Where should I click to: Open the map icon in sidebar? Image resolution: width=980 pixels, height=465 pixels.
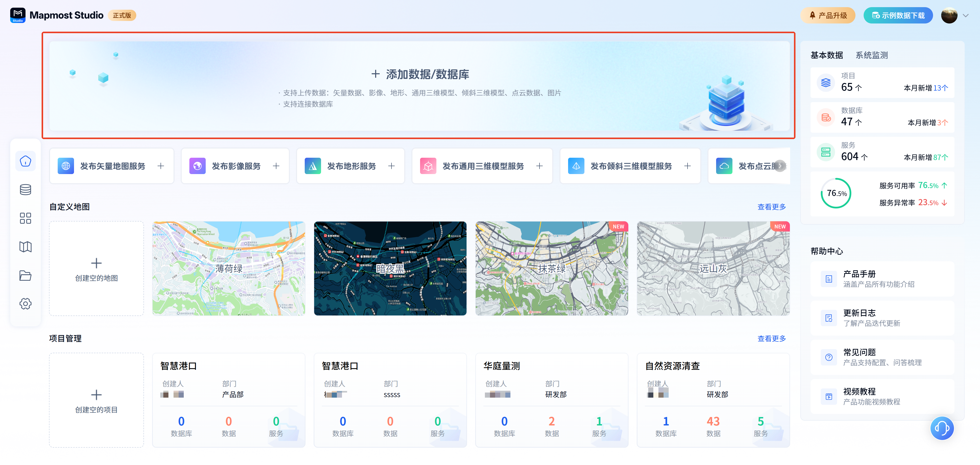tap(25, 247)
